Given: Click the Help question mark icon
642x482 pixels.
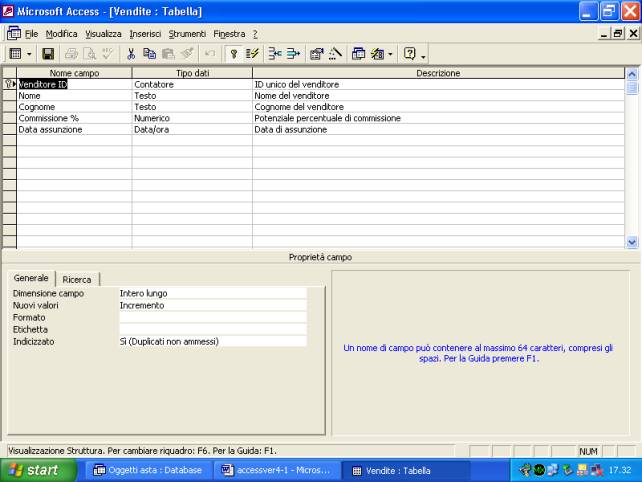Looking at the screenshot, I should tap(409, 54).
